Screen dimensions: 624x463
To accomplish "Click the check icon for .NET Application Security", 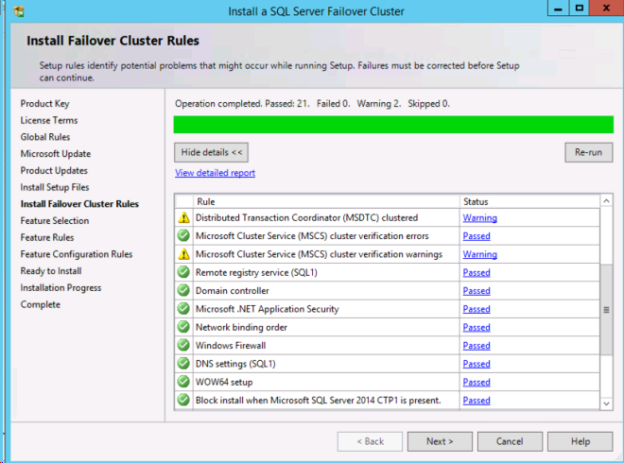I will 183,309.
